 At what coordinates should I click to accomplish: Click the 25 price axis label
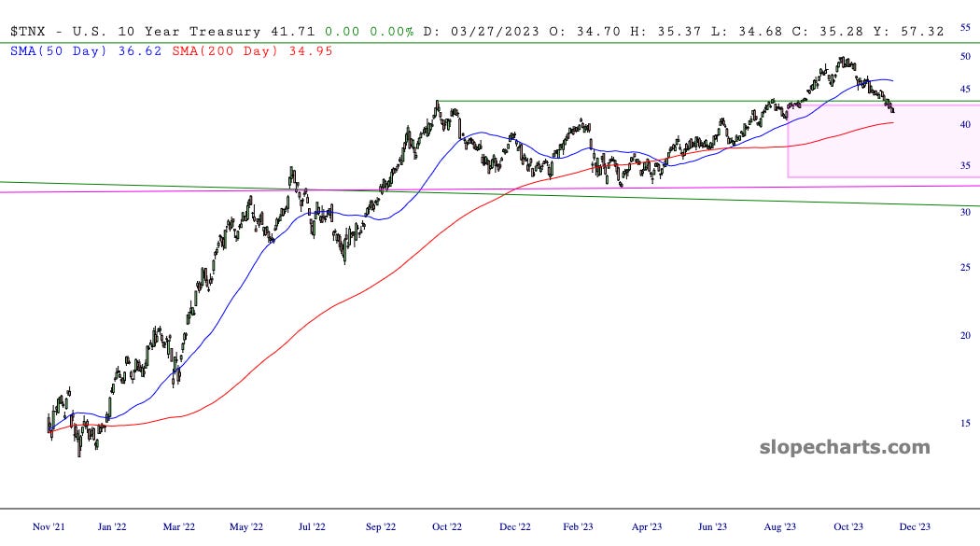click(965, 267)
